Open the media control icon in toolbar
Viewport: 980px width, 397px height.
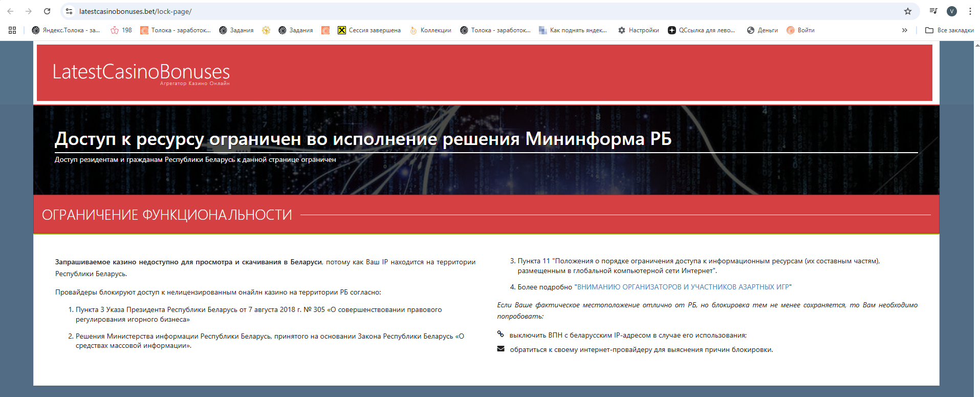click(x=933, y=11)
